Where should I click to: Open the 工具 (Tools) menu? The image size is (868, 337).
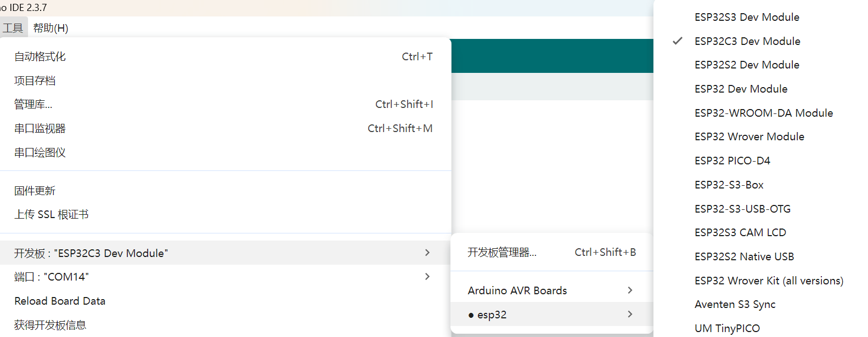pyautogui.click(x=13, y=28)
